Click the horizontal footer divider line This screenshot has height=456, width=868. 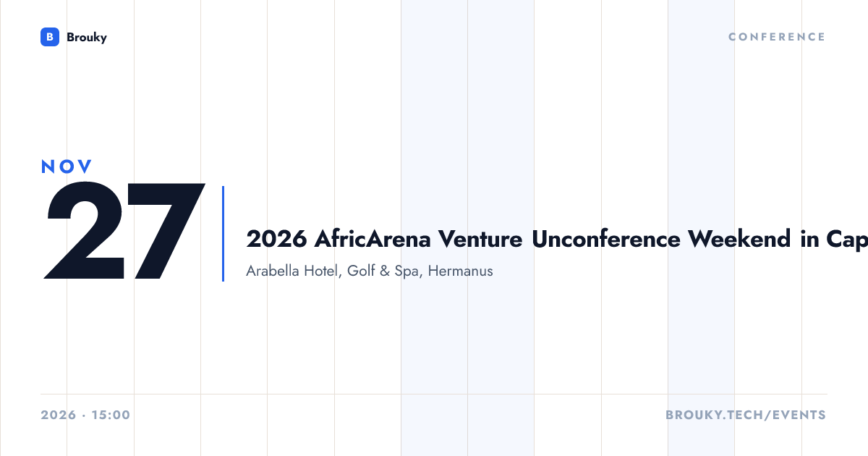(434, 394)
